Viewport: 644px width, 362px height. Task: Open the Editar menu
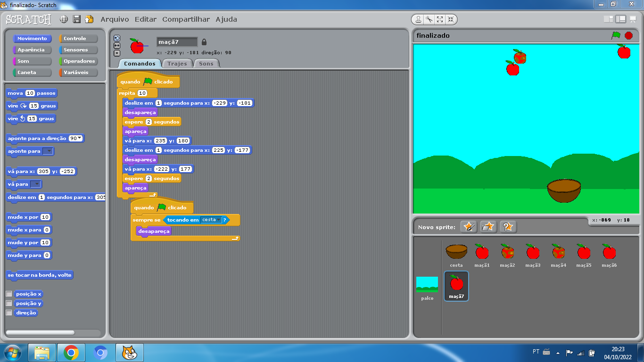coord(146,19)
